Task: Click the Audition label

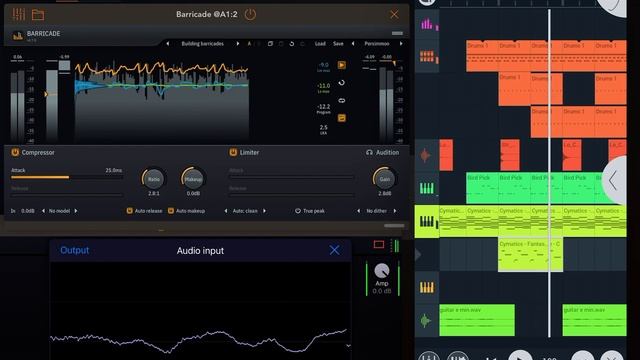Action: coord(387,152)
